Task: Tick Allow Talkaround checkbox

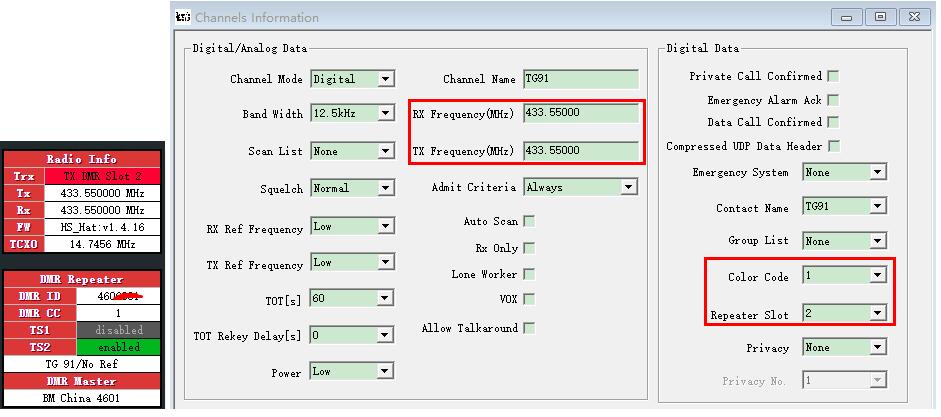Action: [529, 328]
